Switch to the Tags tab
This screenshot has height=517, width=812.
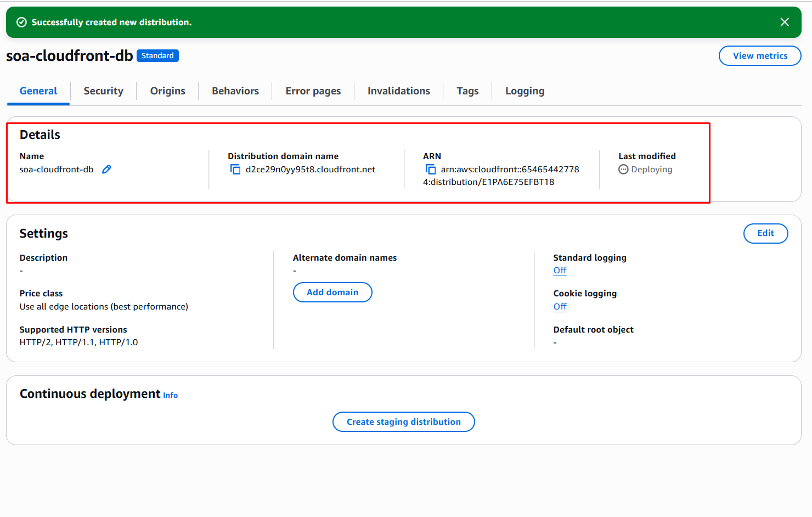coord(467,91)
